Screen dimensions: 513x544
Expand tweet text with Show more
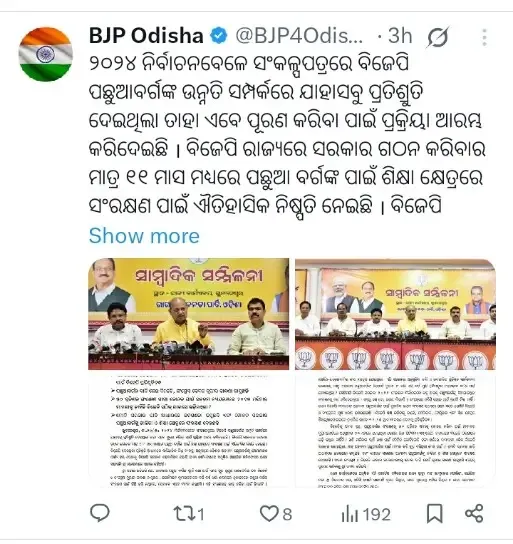click(144, 236)
